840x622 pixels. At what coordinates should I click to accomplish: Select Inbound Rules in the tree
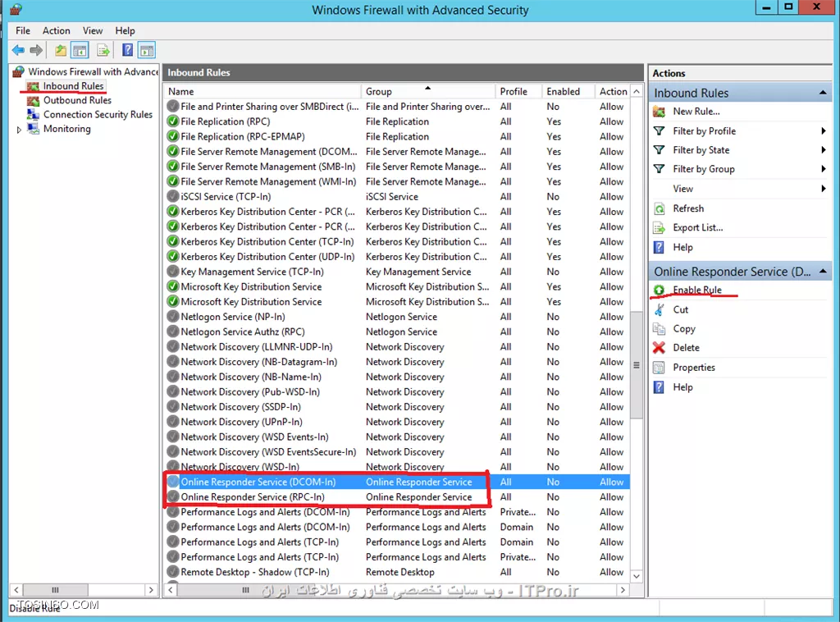[x=73, y=86]
